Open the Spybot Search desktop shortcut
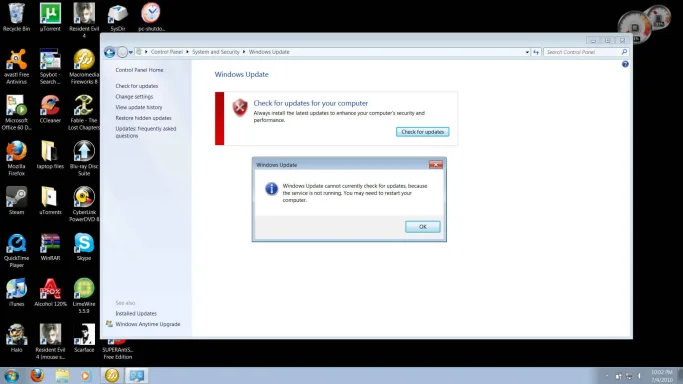 50,67
